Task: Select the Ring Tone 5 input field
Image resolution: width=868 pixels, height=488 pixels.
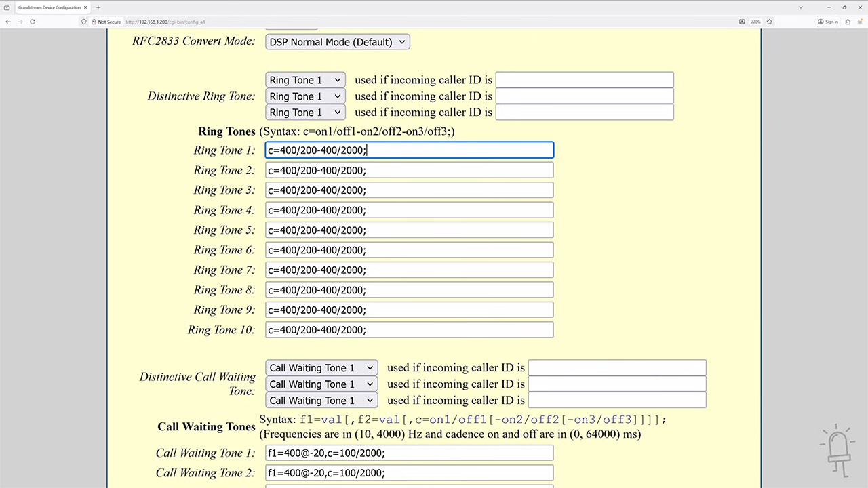Action: click(409, 230)
